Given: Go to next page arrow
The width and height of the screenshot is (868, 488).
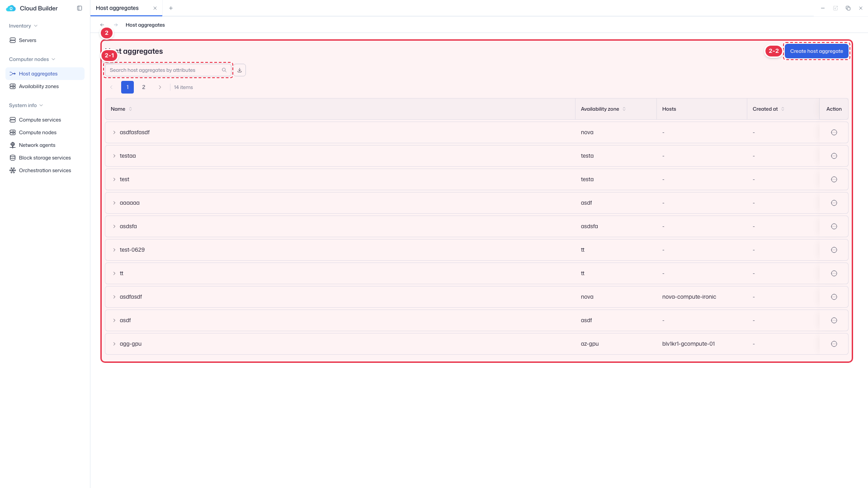Looking at the screenshot, I should coord(160,87).
